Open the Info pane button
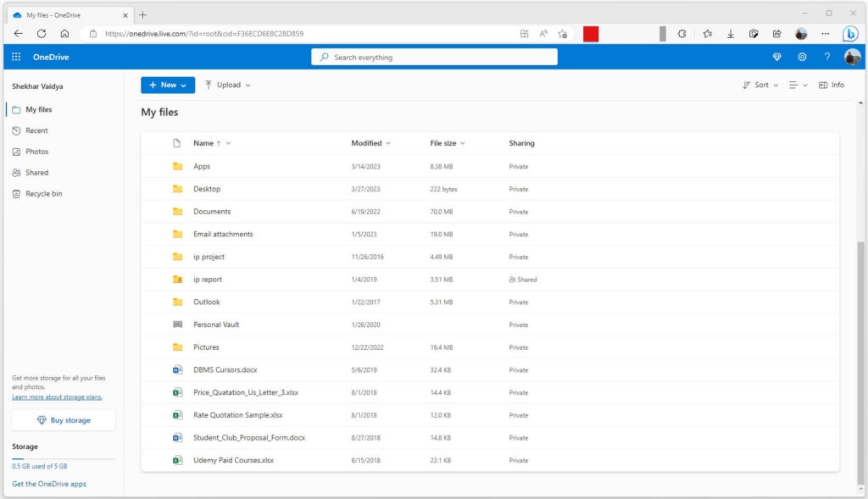This screenshot has height=499, width=868. coord(832,86)
